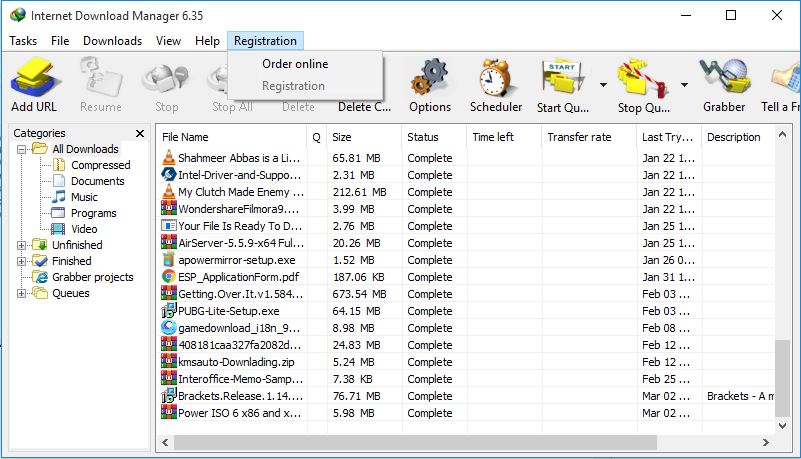Click the Delete Completed toolbar button
801x459 pixels.
(364, 107)
